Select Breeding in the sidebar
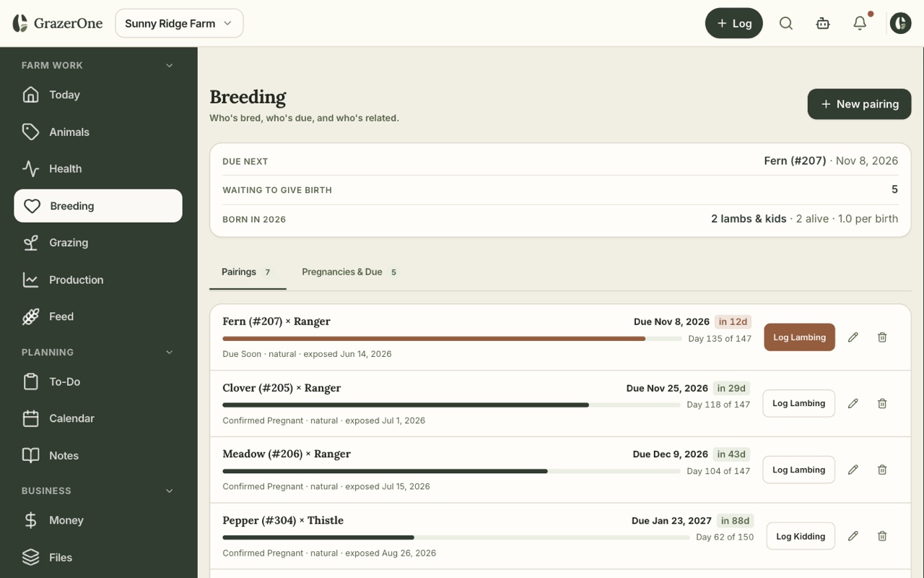Screen dimensions: 924x578 click(98, 206)
